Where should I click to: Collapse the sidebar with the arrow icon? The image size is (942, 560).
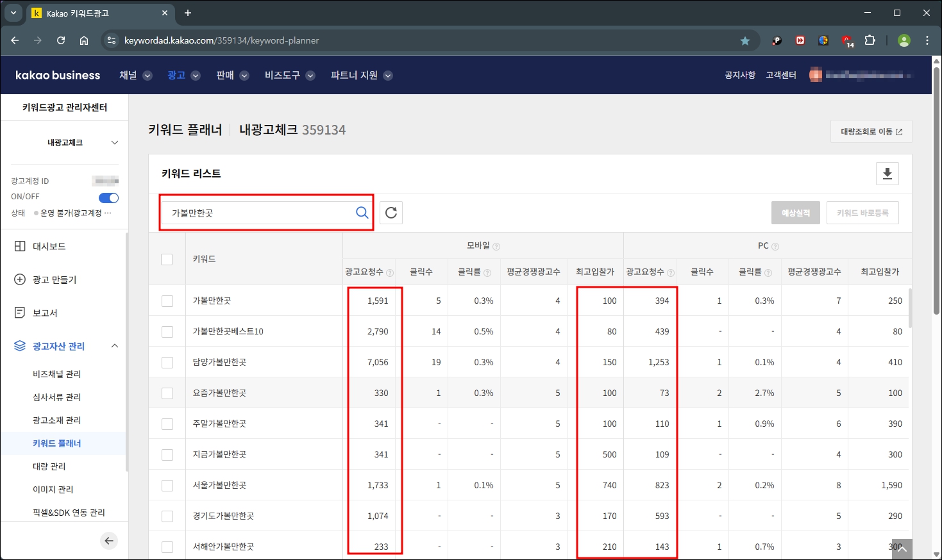(109, 540)
